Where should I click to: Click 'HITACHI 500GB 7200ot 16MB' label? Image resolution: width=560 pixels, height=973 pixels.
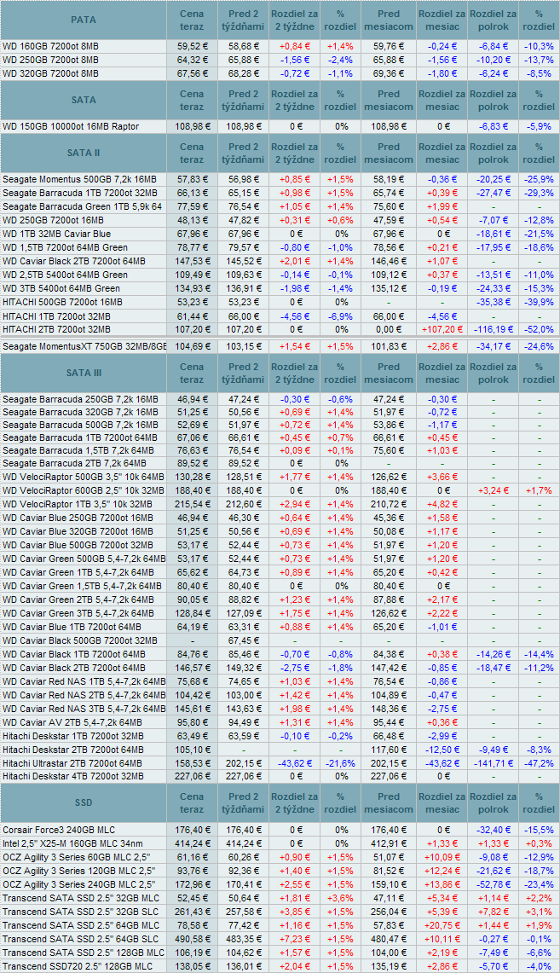[x=62, y=302]
